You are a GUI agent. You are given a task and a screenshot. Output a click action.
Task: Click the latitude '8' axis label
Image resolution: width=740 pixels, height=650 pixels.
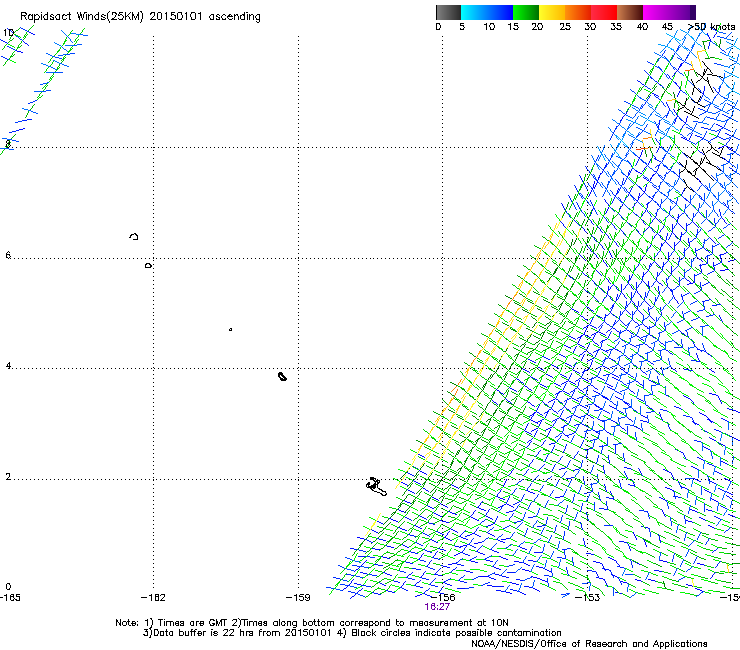point(8,144)
